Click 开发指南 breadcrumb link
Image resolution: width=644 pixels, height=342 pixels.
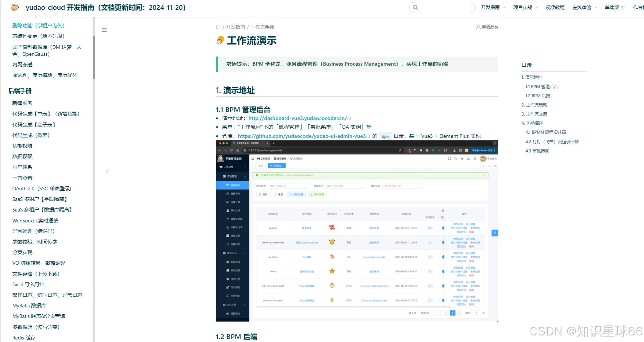coord(235,27)
